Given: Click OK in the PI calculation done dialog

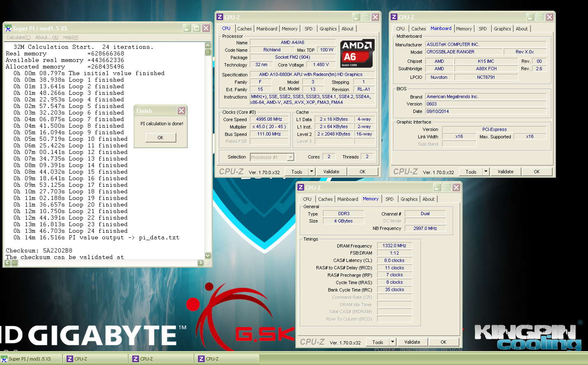Looking at the screenshot, I should 161,138.
